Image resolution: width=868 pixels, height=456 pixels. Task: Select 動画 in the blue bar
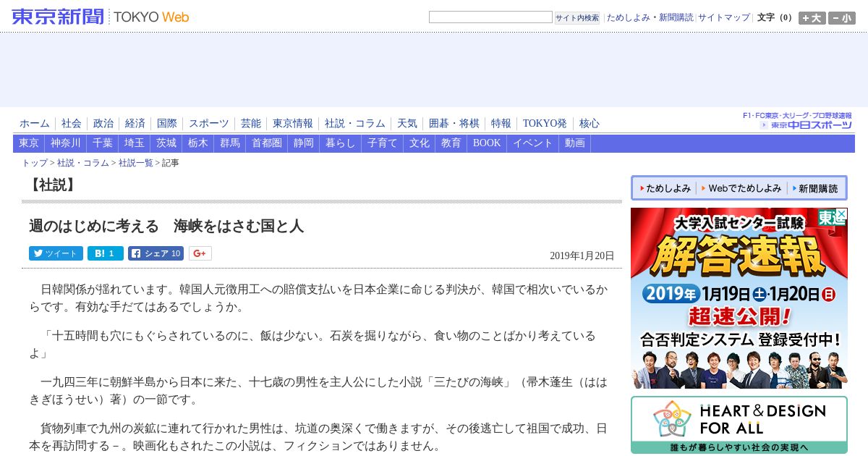coord(575,143)
